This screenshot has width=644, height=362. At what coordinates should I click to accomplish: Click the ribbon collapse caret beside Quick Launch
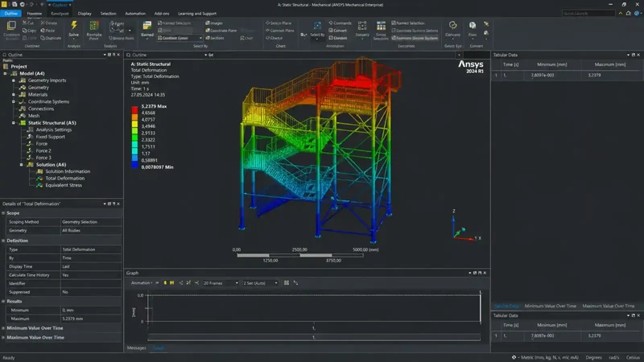[621, 13]
